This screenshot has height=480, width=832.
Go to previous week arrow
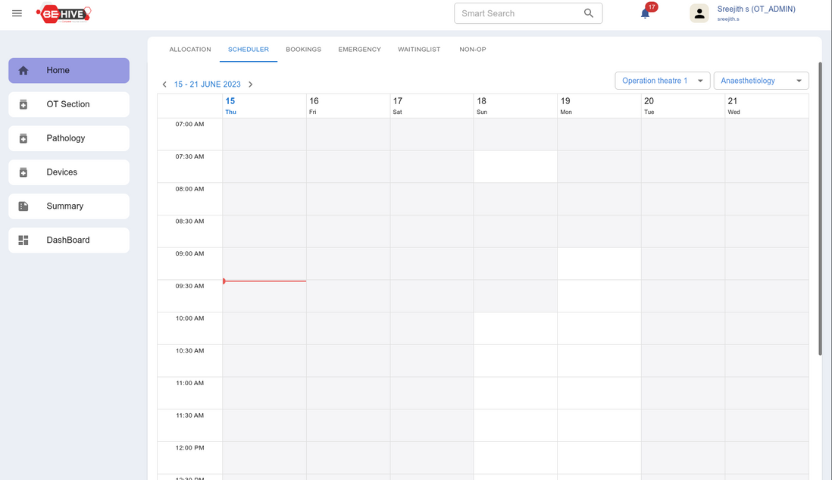coord(164,84)
